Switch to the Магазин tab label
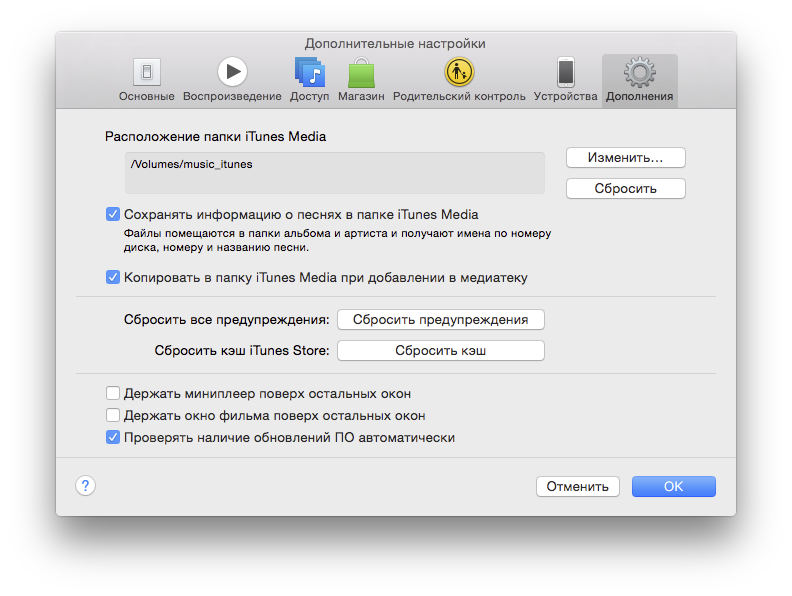The height and width of the screenshot is (596, 792). pyautogui.click(x=361, y=96)
